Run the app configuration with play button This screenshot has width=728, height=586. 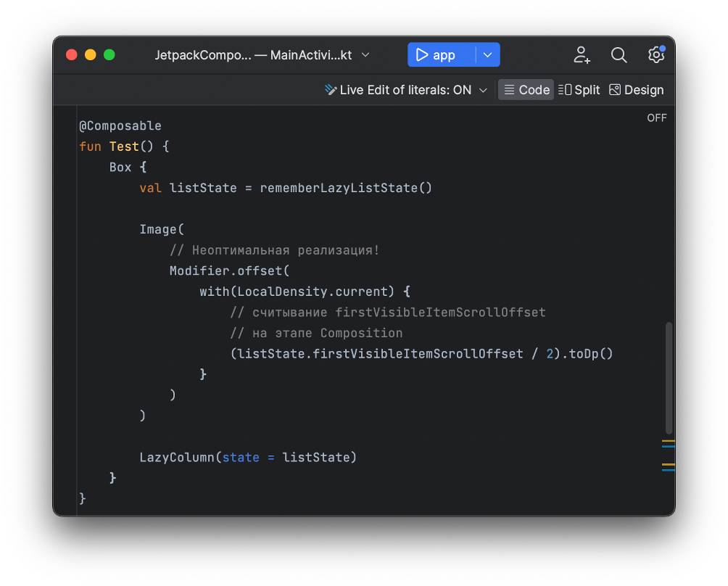point(435,55)
